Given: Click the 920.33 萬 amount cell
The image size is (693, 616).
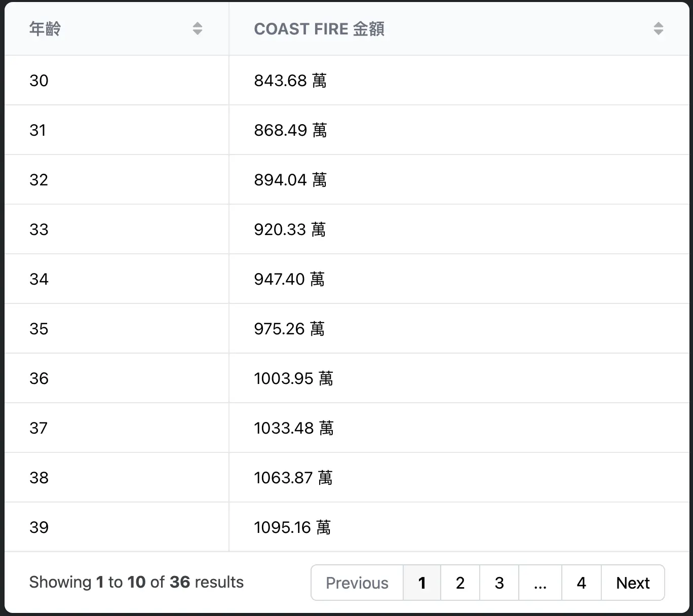Looking at the screenshot, I should point(290,229).
